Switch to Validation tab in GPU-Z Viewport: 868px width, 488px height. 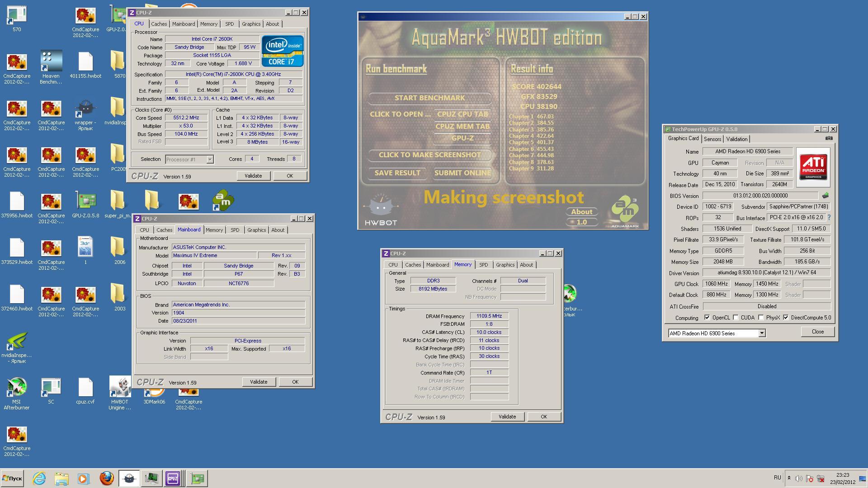[737, 139]
